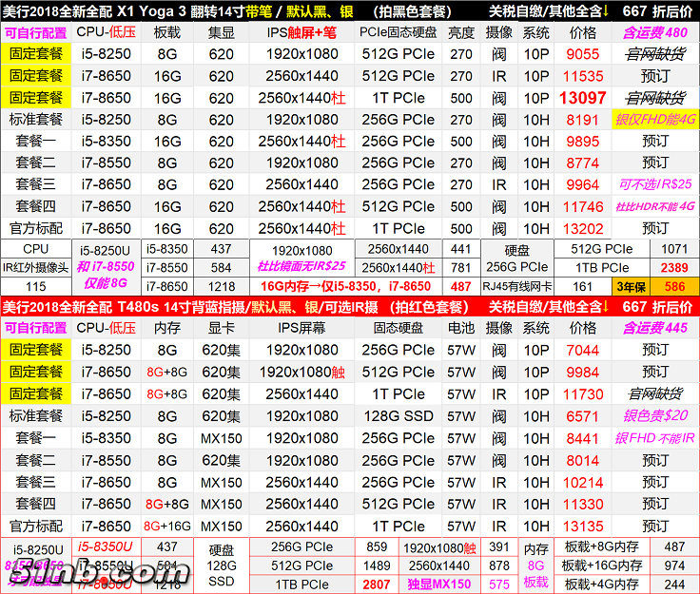The height and width of the screenshot is (594, 700).
Task: Select the '878' screen upgrade price
Action: [x=499, y=565]
